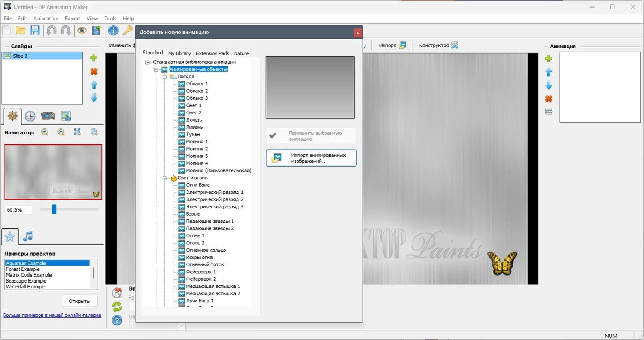Click the Открыть button

click(79, 301)
